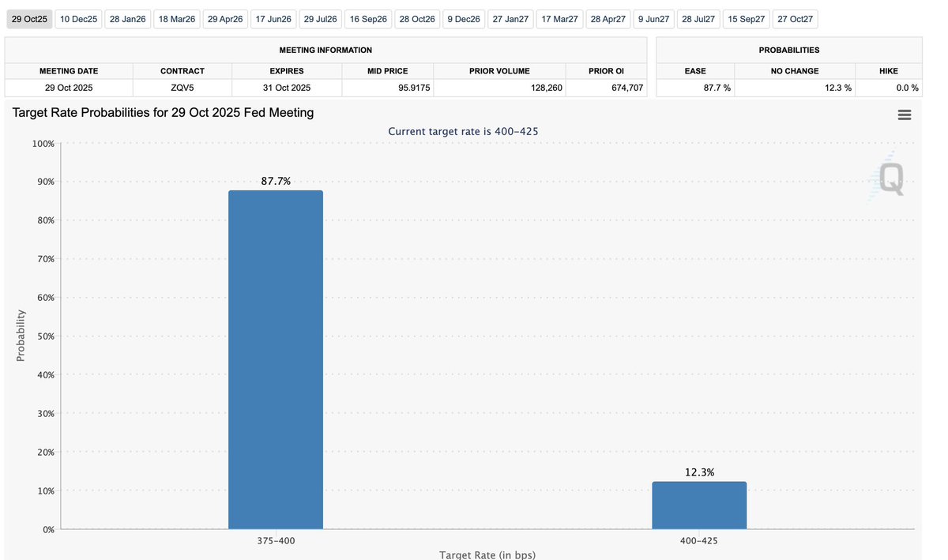Screen dimensions: 948x560
Task: Select the 28 Oct26 meeting tab
Action: click(x=417, y=19)
